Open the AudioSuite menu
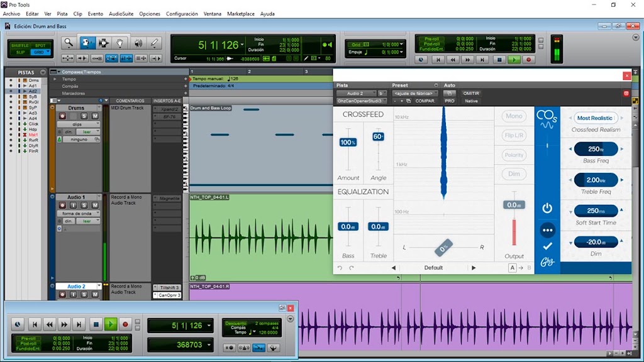644x362 pixels. tap(121, 14)
